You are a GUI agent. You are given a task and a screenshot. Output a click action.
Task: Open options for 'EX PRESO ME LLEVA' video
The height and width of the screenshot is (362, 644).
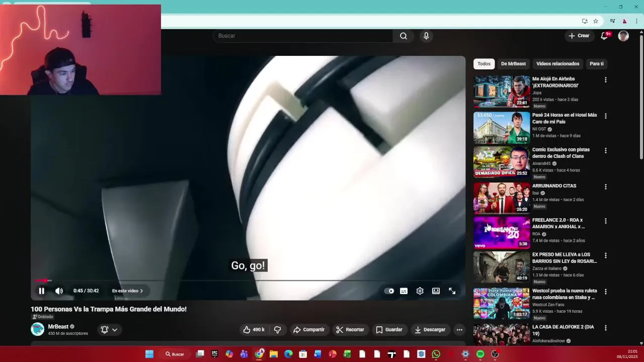point(605,255)
